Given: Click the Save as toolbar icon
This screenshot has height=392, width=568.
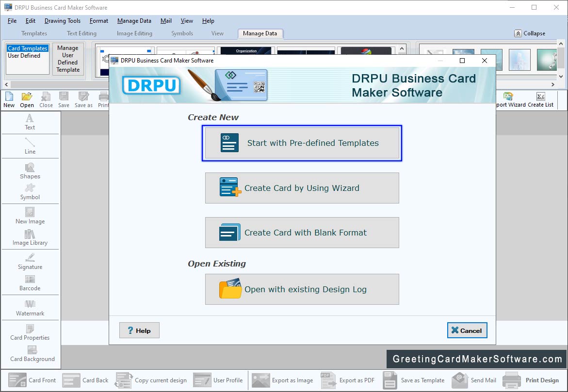Looking at the screenshot, I should (84, 100).
